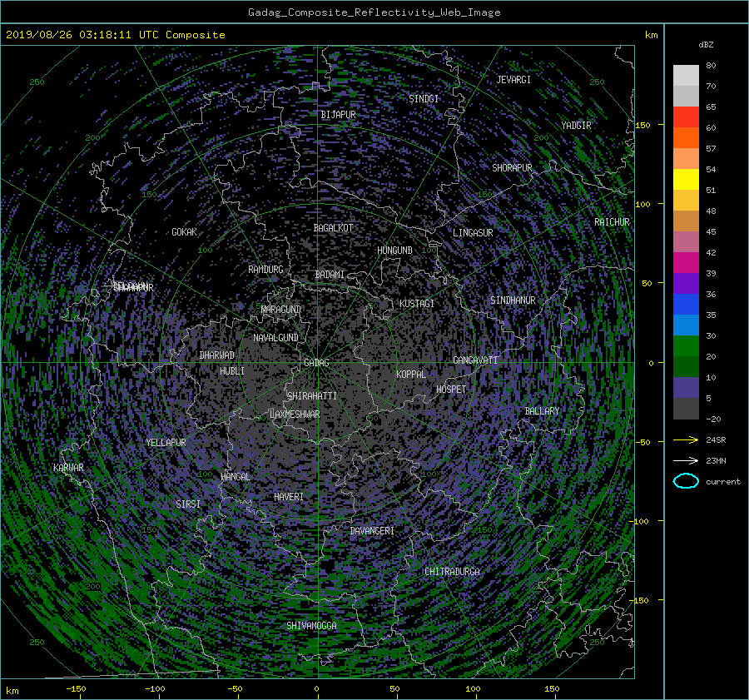The image size is (749, 700).
Task: Click the KOPPAL city label
Action: (411, 375)
